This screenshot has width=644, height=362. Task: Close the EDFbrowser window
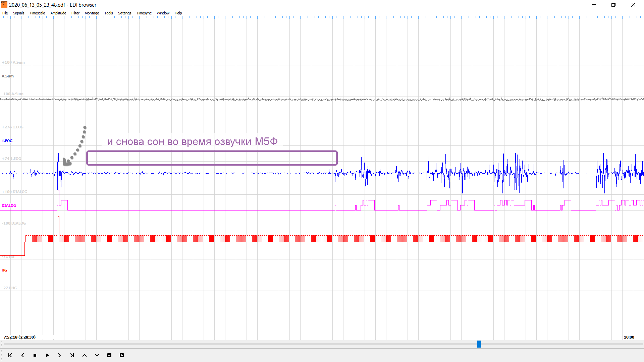633,5
